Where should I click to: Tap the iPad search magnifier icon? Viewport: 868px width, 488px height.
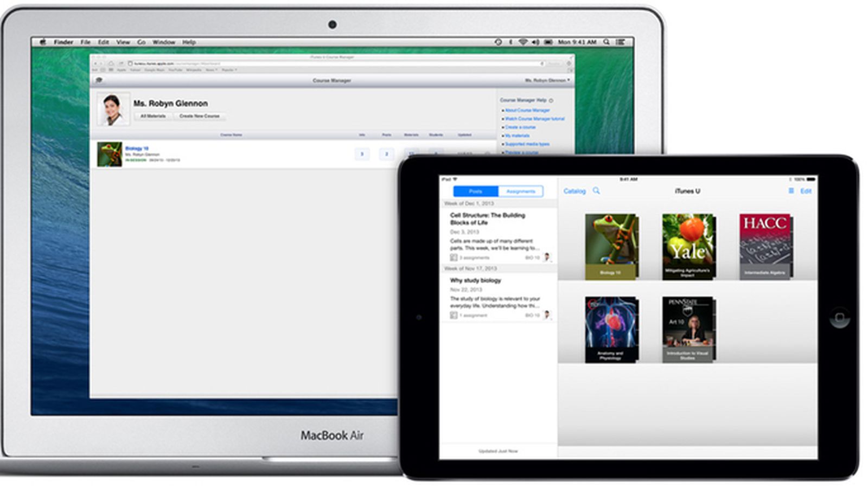tap(596, 191)
